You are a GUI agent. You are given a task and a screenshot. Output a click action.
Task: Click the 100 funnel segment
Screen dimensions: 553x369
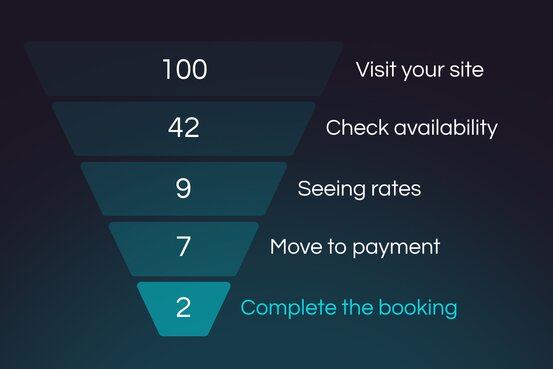184,69
